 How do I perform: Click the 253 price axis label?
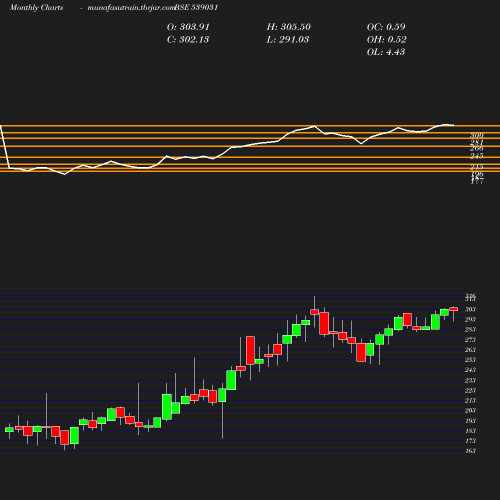click(470, 360)
